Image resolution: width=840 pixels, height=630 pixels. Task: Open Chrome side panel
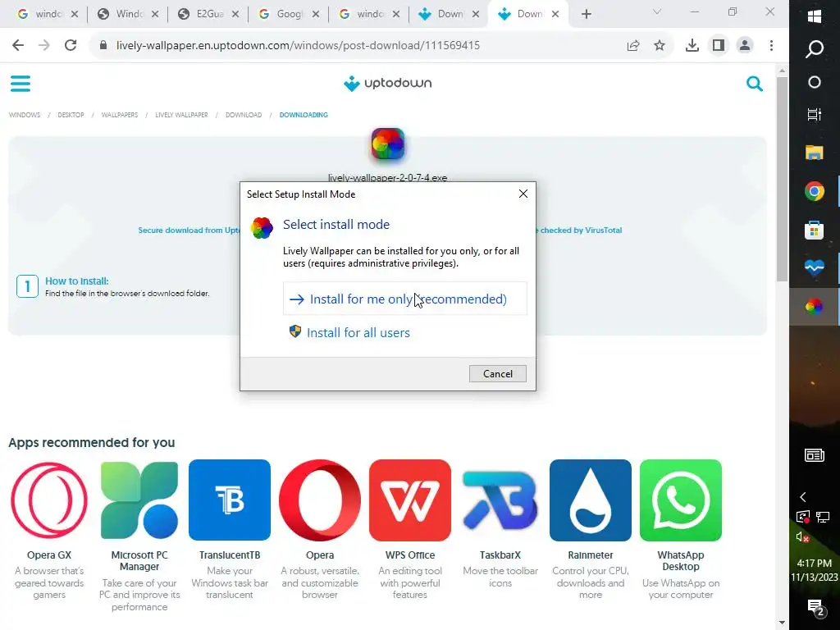(x=719, y=46)
